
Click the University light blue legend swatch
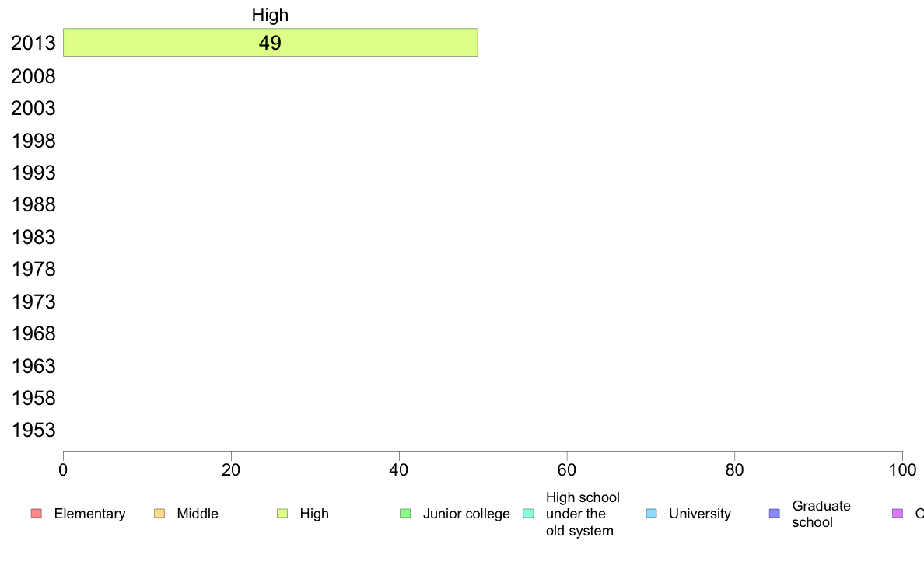tap(651, 514)
